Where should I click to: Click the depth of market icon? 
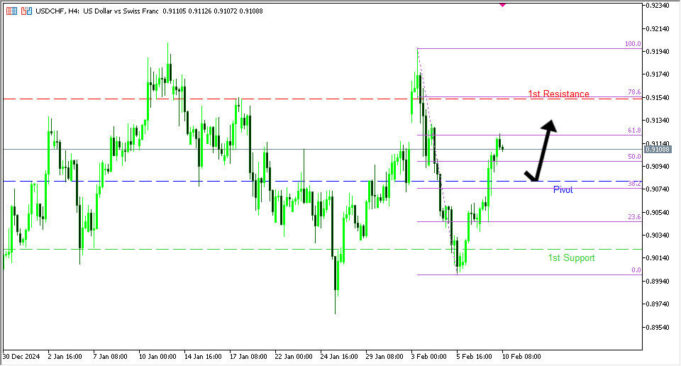[x=26, y=11]
